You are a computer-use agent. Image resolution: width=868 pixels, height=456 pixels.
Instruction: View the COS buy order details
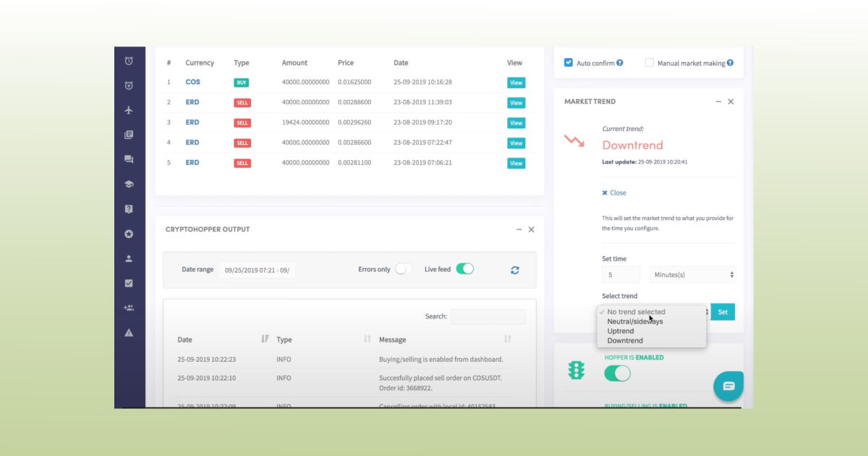pyautogui.click(x=515, y=83)
